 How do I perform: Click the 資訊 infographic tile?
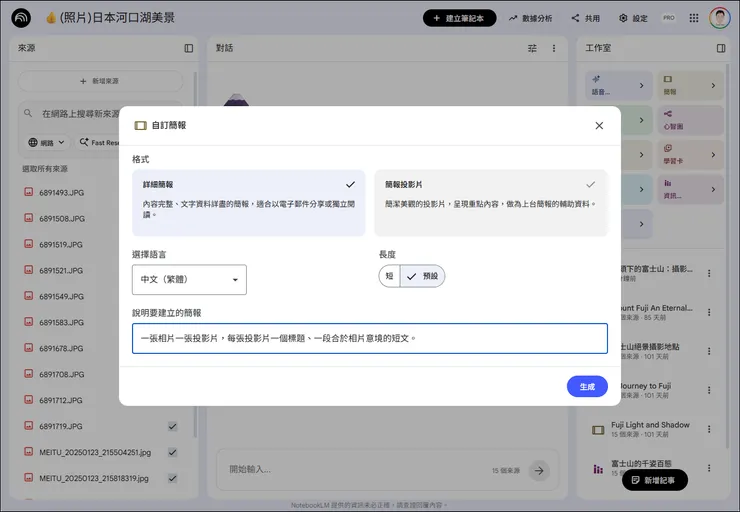[x=690, y=189]
